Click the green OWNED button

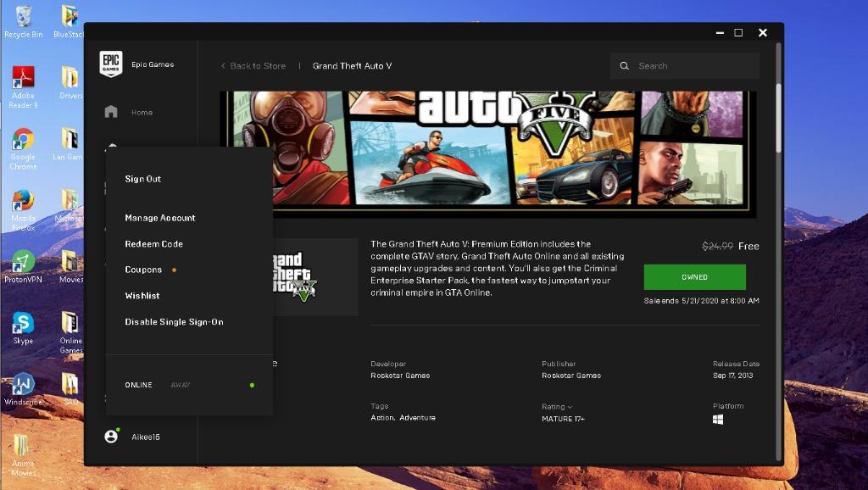695,277
